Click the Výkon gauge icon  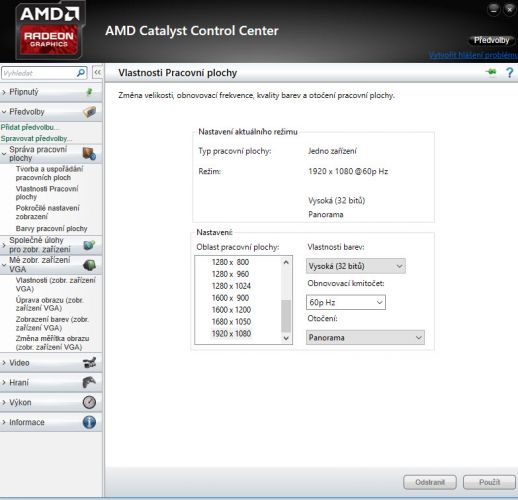[x=89, y=402]
